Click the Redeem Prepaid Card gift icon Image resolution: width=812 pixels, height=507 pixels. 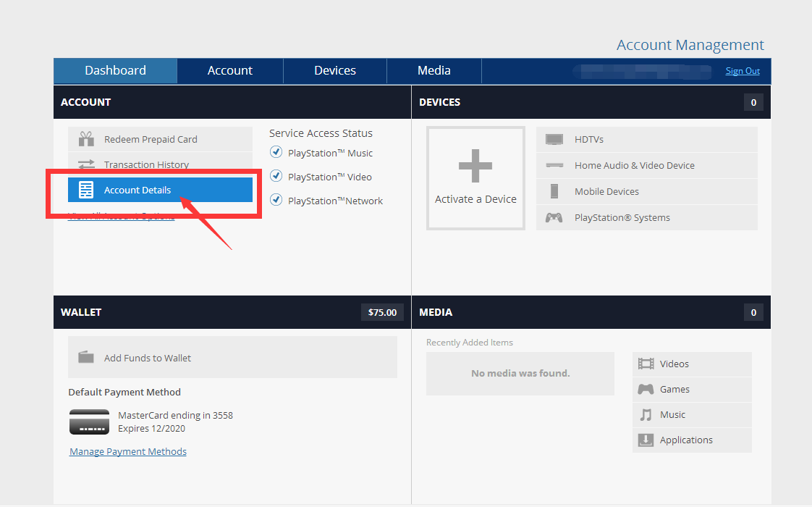(x=87, y=139)
